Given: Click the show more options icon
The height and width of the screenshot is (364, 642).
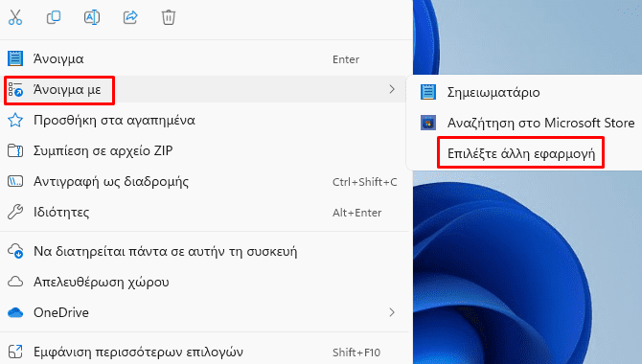Looking at the screenshot, I should click(x=15, y=352).
